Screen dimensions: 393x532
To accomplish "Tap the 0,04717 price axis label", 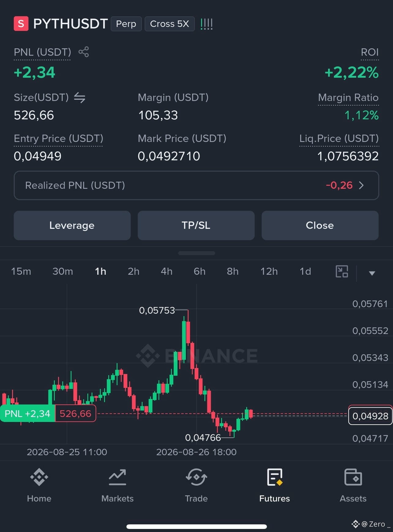I will [370, 438].
